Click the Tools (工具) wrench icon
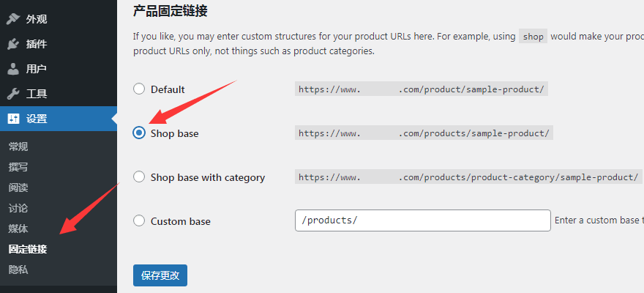Screen dimensions: 644x293 click(x=13, y=94)
